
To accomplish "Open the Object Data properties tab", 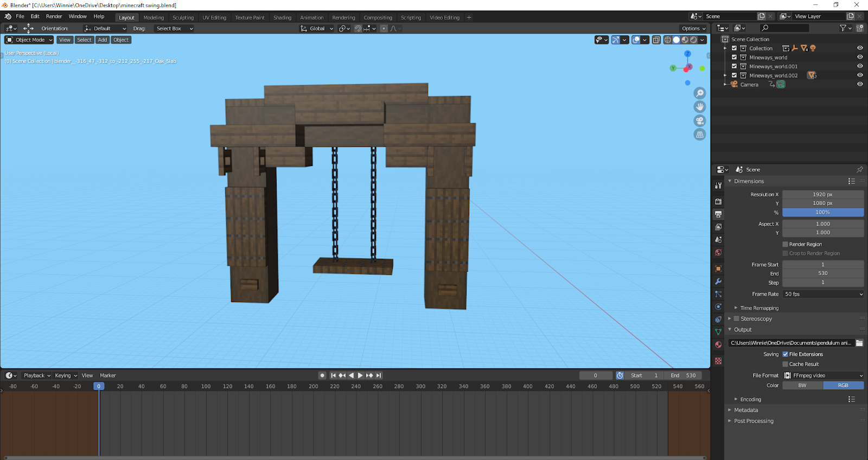I will point(718,332).
